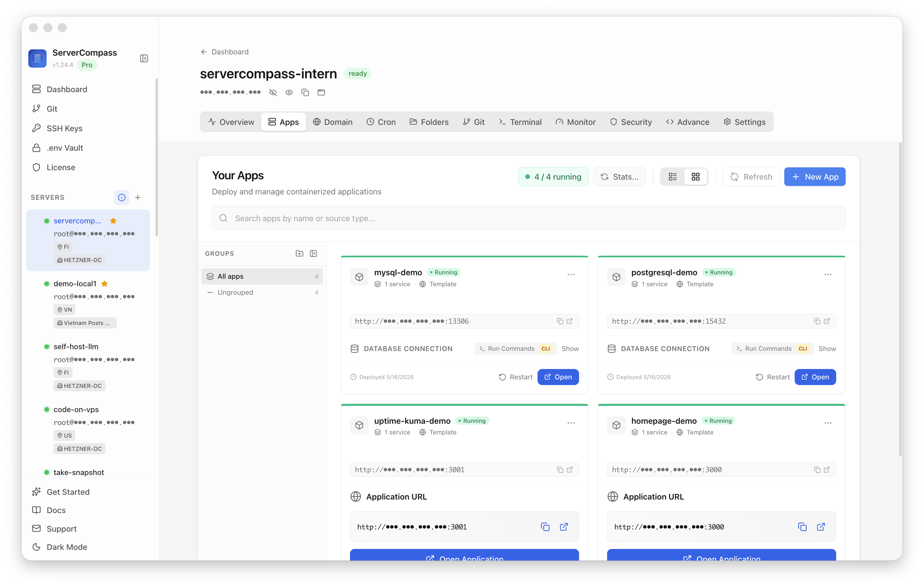The width and height of the screenshot is (924, 587).
Task: Open the Cron tab
Action: [x=381, y=122]
